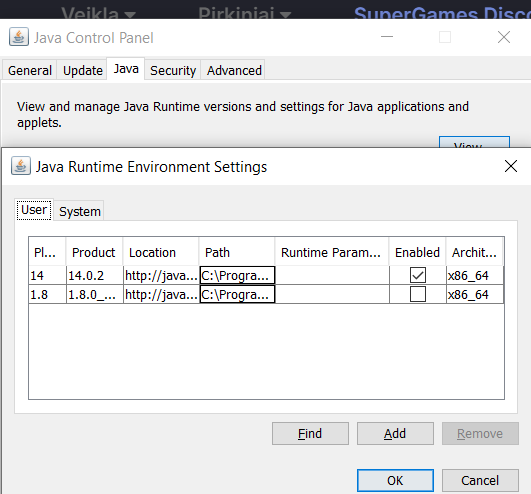This screenshot has width=531, height=494.
Task: Open the General tab
Action: (29, 70)
